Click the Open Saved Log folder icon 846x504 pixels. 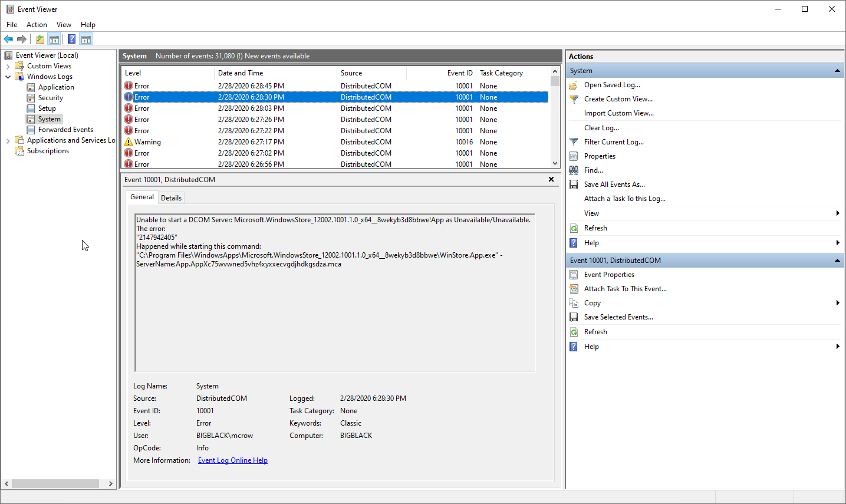(574, 85)
